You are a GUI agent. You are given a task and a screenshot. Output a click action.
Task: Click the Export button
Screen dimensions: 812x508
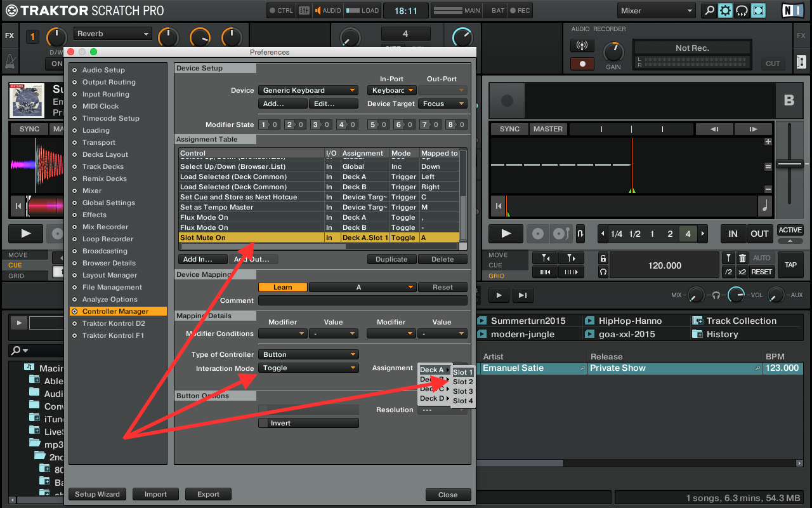[208, 494]
